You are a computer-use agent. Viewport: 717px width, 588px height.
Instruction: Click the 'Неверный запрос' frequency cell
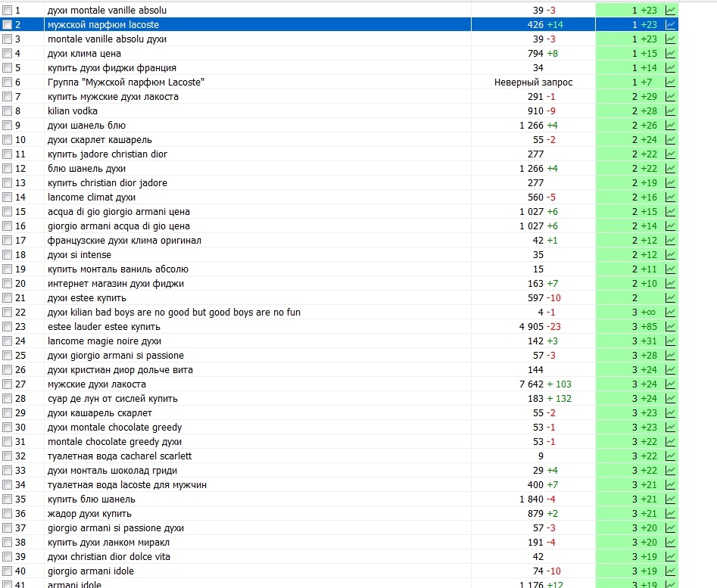click(x=533, y=82)
